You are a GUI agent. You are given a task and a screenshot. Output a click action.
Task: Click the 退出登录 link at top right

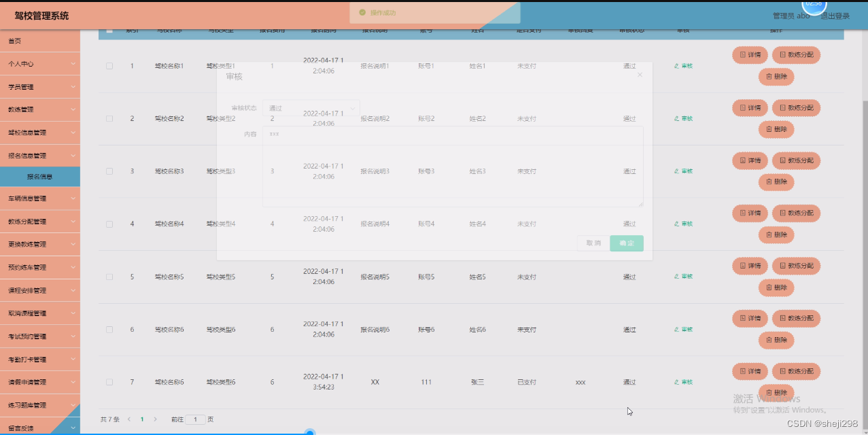pyautogui.click(x=835, y=15)
